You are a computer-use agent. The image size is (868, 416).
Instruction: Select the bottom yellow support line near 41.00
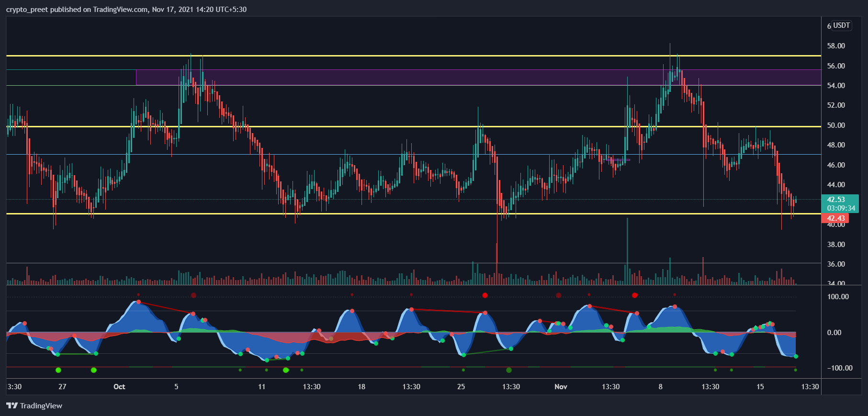414,214
